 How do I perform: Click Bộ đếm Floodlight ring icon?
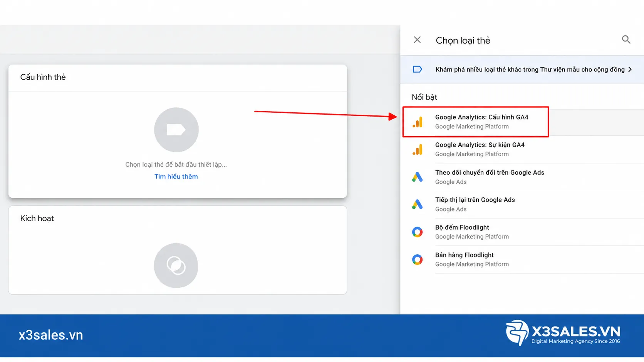[418, 232]
